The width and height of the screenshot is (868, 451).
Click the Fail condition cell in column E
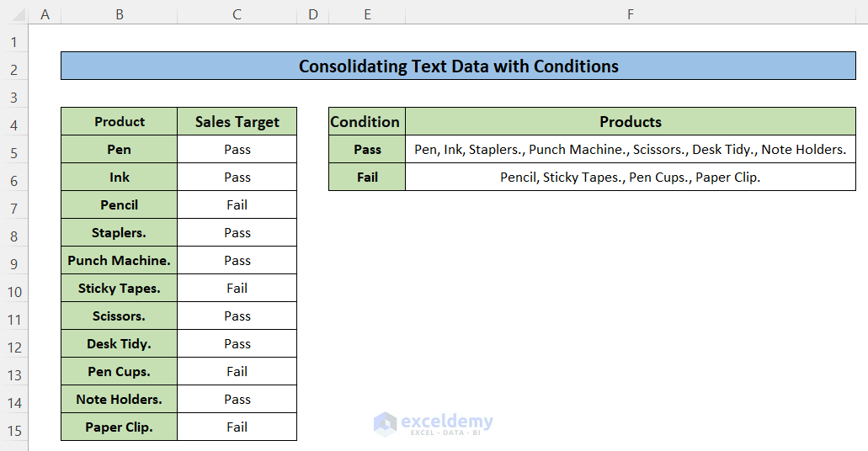(x=367, y=177)
